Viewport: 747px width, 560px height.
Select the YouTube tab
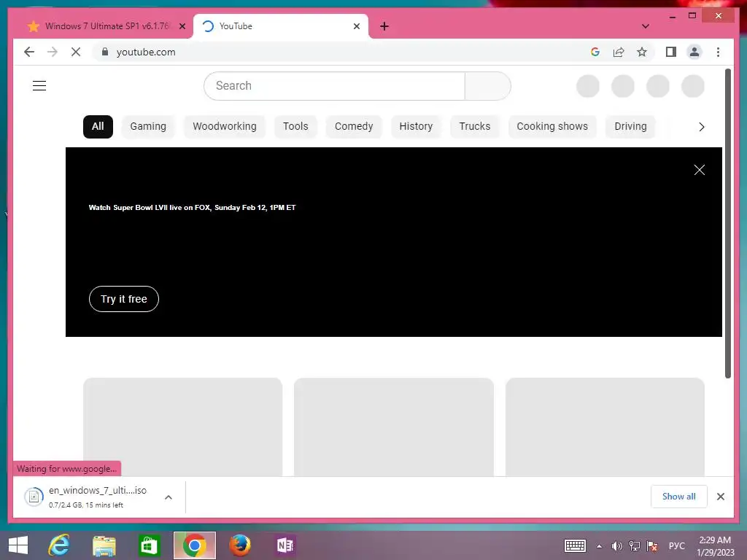tap(280, 26)
